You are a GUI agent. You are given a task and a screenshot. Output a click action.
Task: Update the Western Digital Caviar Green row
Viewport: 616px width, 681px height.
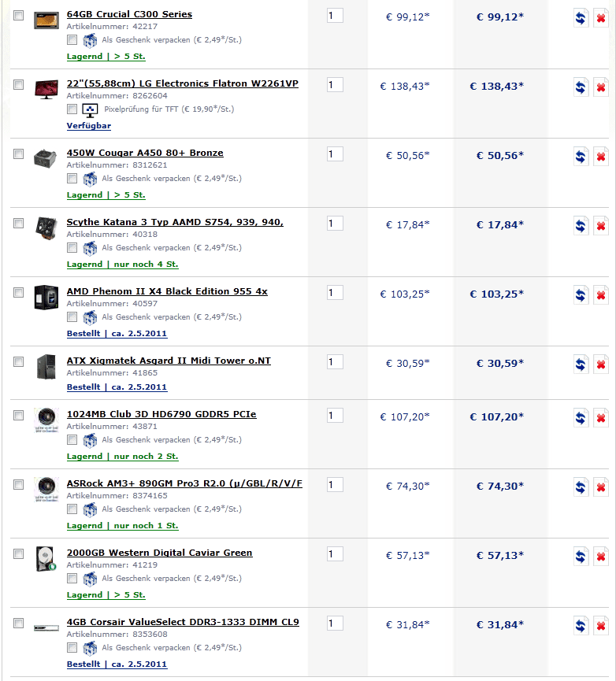coord(581,557)
